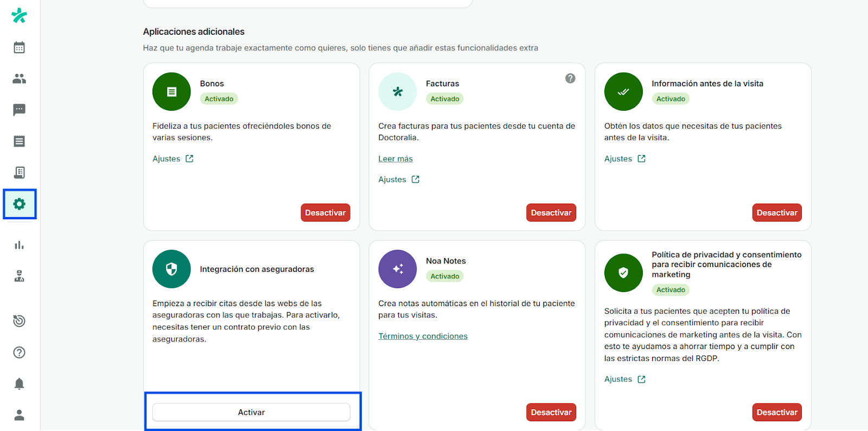The image size is (868, 431).
Task: Deactivate Información antes de la visita
Action: click(x=776, y=213)
